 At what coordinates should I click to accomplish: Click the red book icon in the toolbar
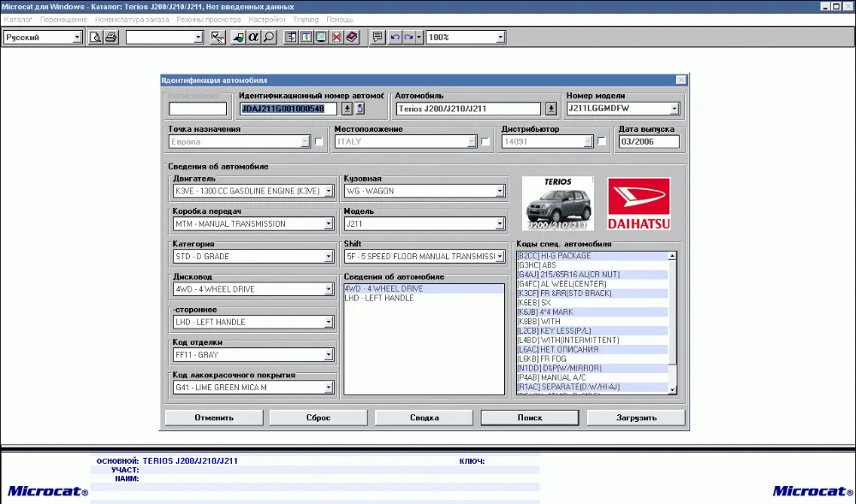coord(352,37)
